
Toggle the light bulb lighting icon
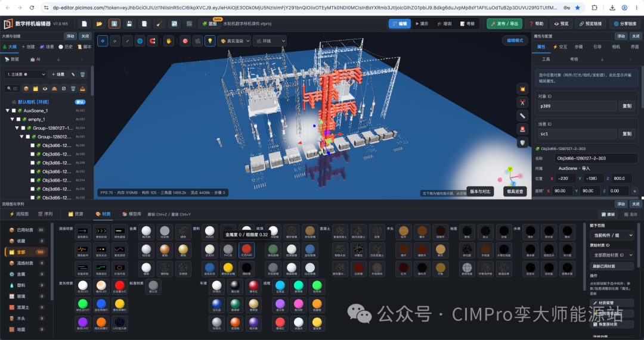tap(210, 41)
